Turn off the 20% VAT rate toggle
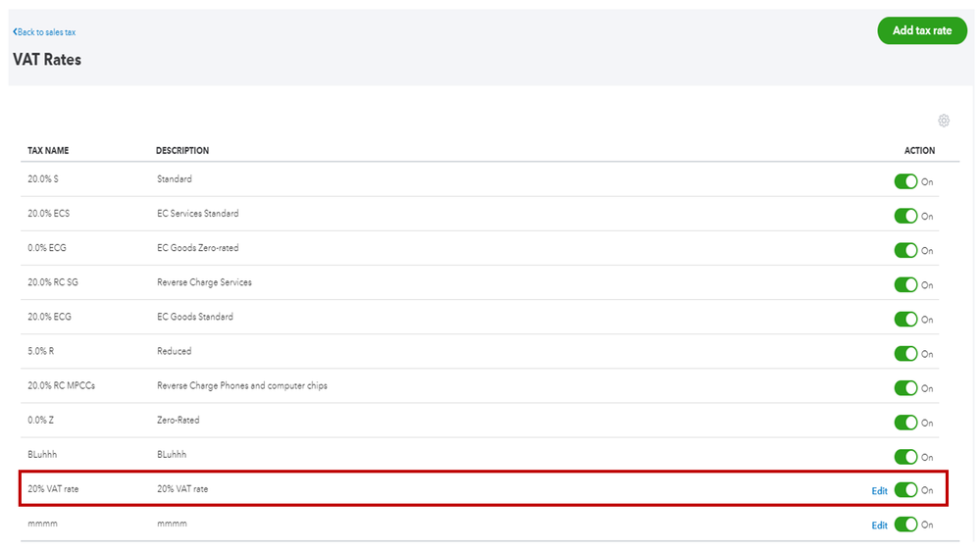 click(x=905, y=490)
